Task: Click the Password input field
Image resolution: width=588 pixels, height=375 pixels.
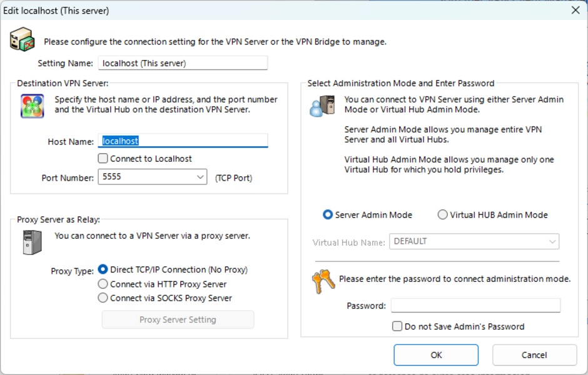Action: point(475,306)
